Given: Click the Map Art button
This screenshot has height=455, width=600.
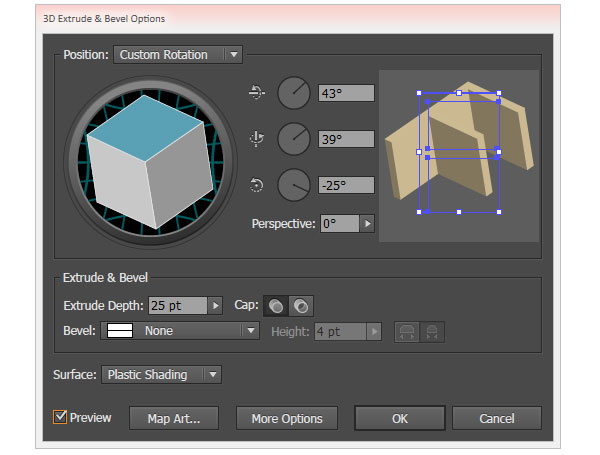Looking at the screenshot, I should coord(174,418).
